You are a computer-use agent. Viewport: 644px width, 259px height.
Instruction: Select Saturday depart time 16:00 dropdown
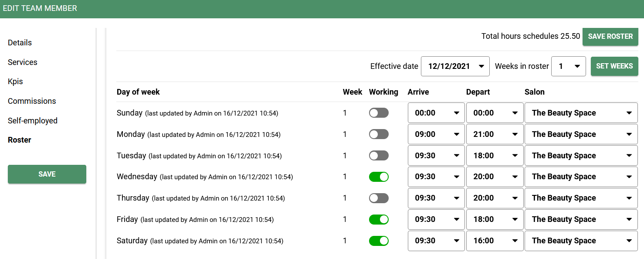[495, 241]
